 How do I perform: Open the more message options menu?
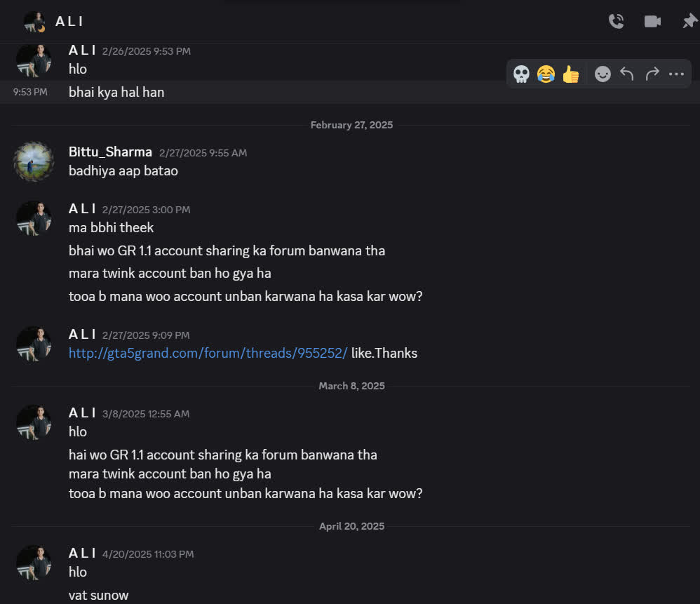676,74
